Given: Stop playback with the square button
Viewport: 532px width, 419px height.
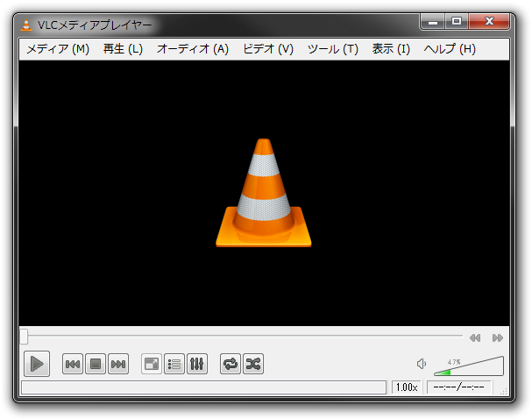Looking at the screenshot, I should pos(96,364).
